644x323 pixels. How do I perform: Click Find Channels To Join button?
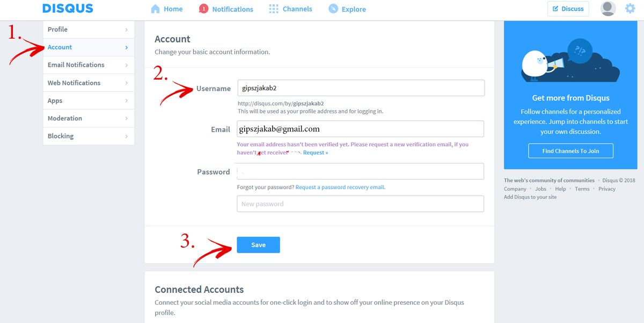click(x=570, y=151)
